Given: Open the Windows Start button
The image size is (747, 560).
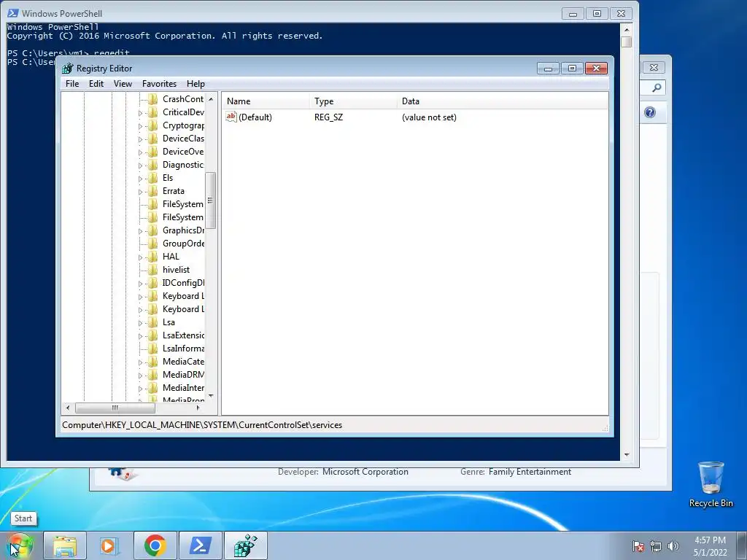Looking at the screenshot, I should (x=18, y=545).
